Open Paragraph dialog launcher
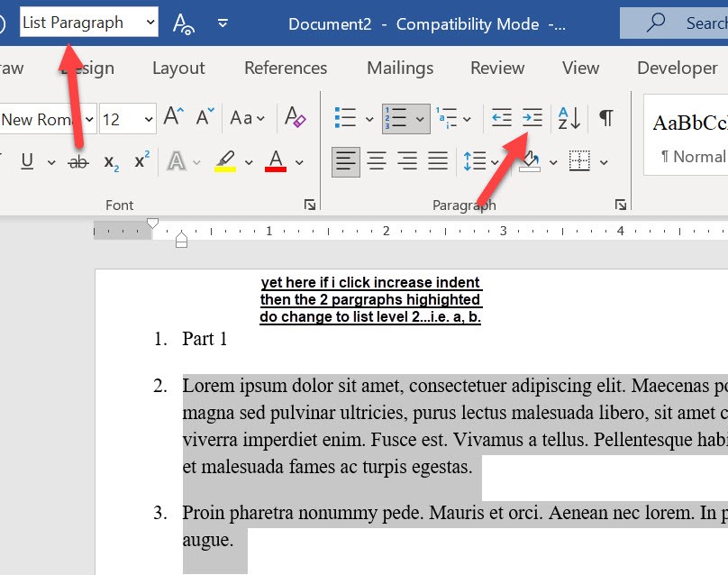The image size is (728, 575). pyautogui.click(x=620, y=205)
